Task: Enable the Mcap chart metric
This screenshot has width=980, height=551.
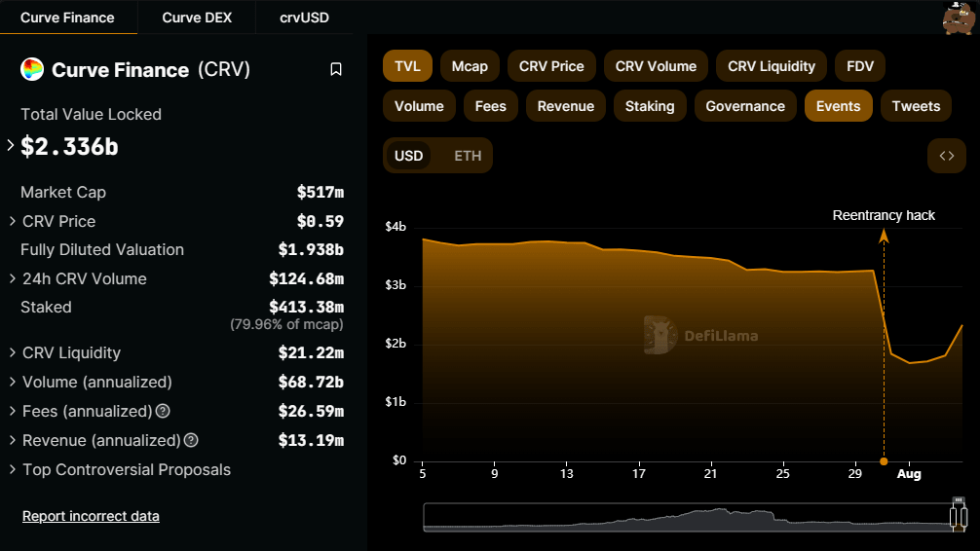Action: 470,66
